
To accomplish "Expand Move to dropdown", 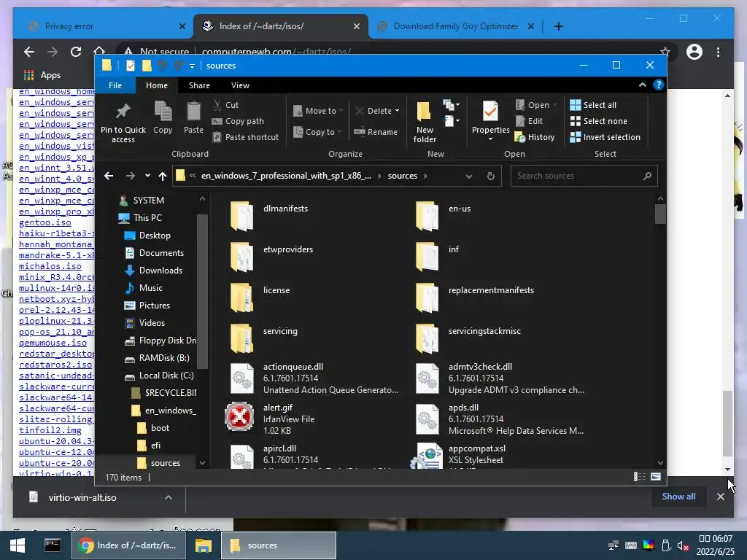I will coord(341,111).
